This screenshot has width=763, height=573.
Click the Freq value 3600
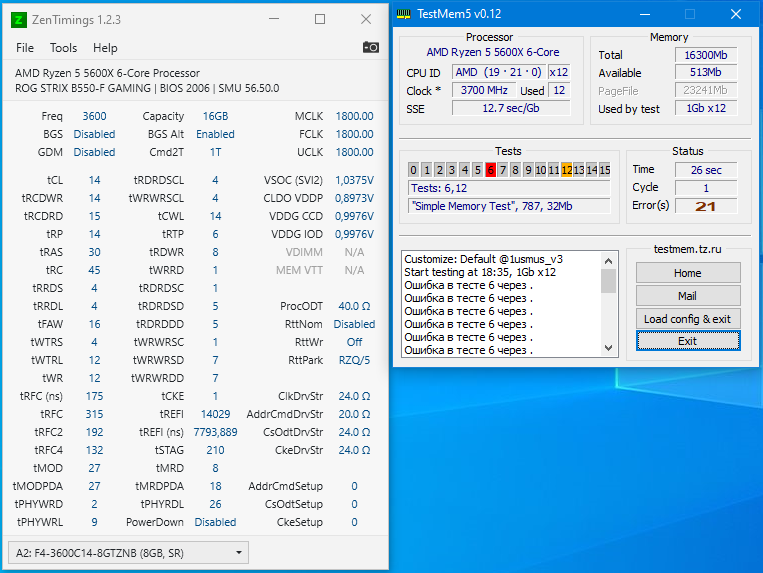(94, 116)
